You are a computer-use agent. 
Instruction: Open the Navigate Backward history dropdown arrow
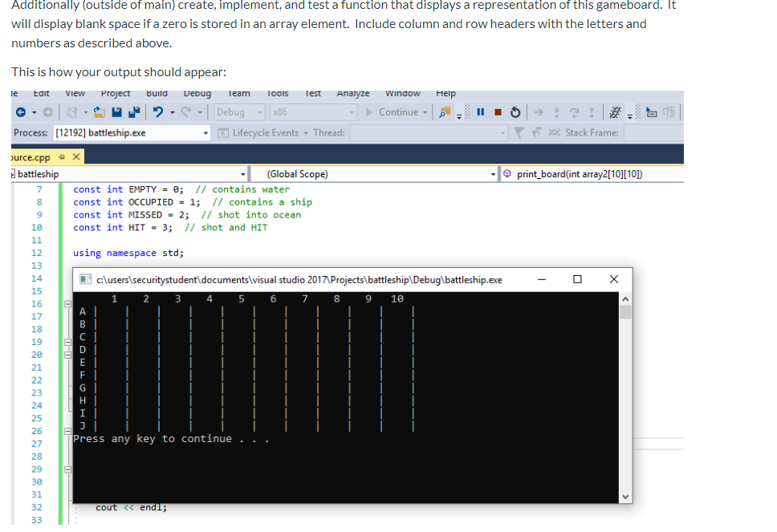(x=35, y=112)
